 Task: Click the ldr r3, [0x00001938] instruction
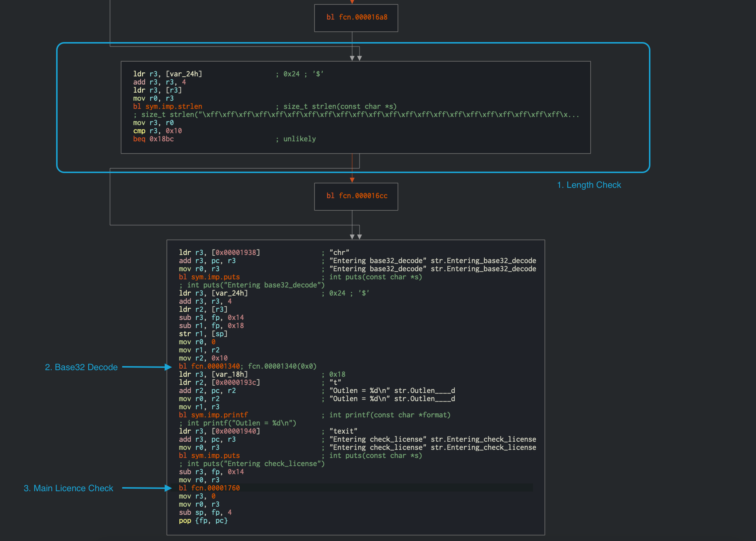coord(219,253)
